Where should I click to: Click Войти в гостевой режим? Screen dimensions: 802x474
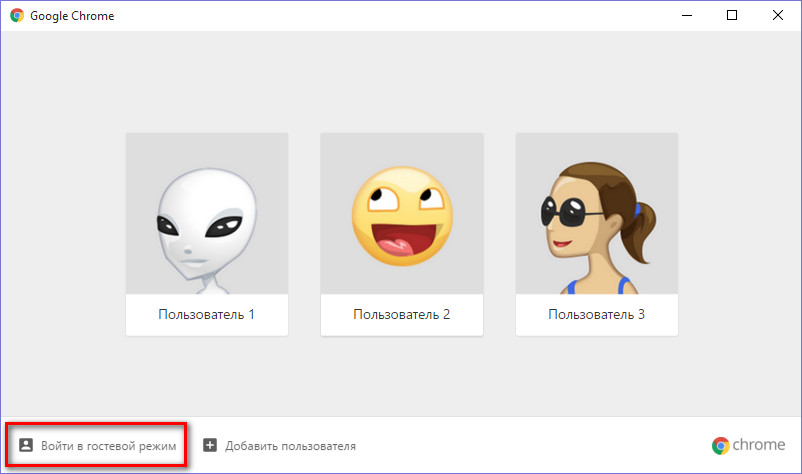coord(108,446)
